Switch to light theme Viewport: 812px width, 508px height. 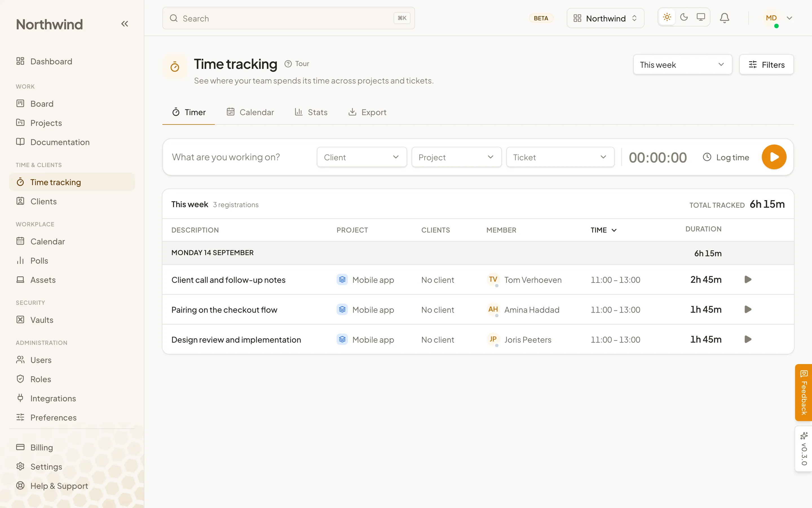[667, 17]
